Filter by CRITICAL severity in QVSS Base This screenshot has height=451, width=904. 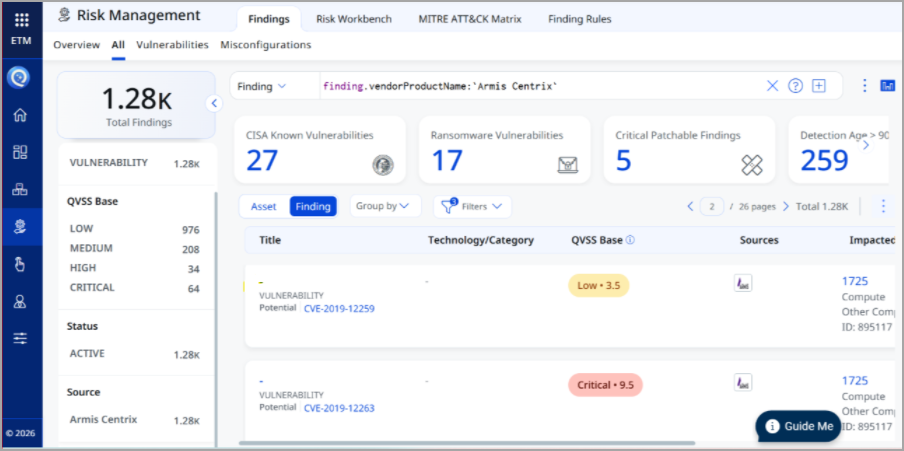[92, 288]
